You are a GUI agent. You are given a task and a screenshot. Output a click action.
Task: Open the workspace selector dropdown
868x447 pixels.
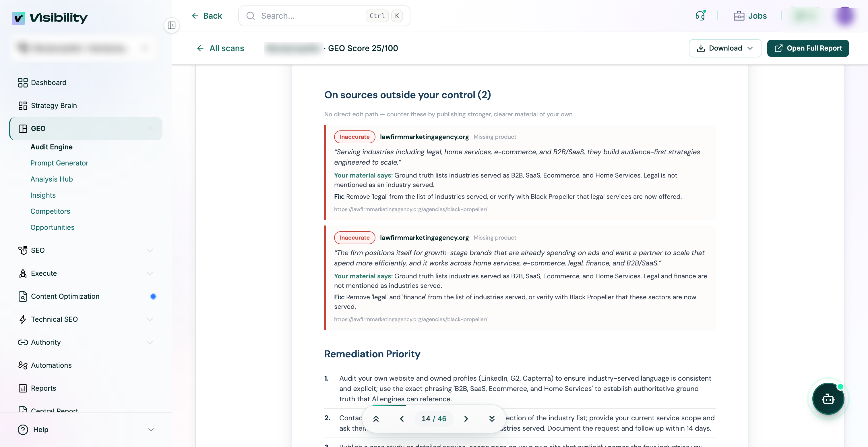coord(84,48)
